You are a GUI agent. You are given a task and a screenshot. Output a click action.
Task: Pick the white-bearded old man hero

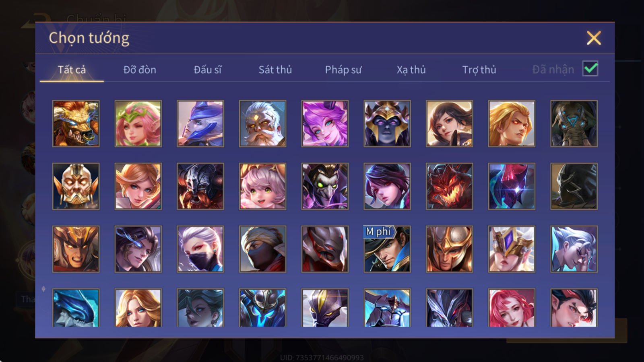262,123
